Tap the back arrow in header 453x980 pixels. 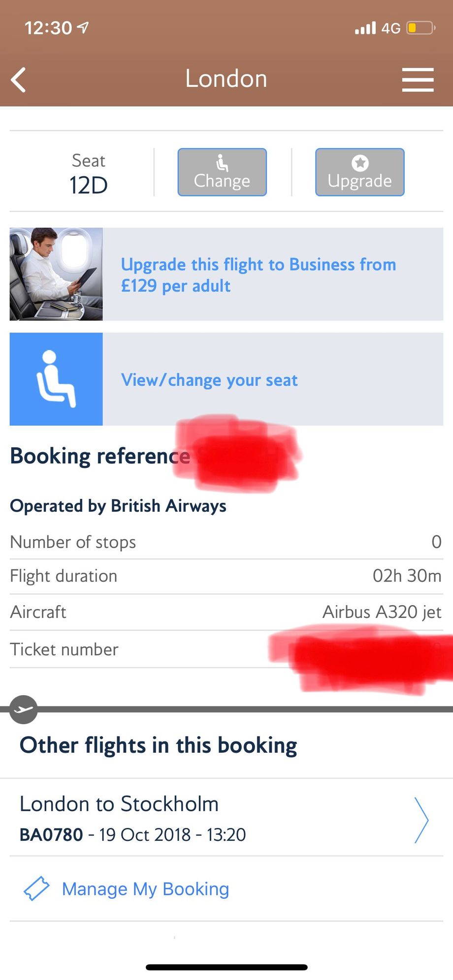[19, 80]
